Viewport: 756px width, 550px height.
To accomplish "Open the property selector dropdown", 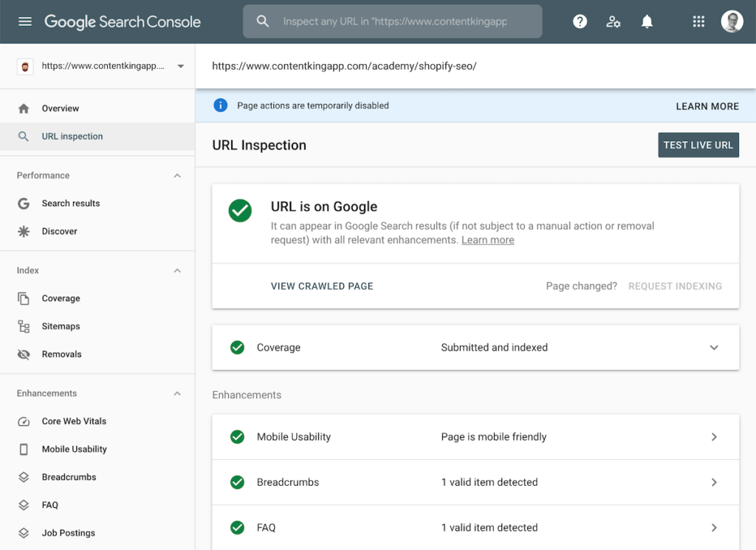I will (180, 65).
